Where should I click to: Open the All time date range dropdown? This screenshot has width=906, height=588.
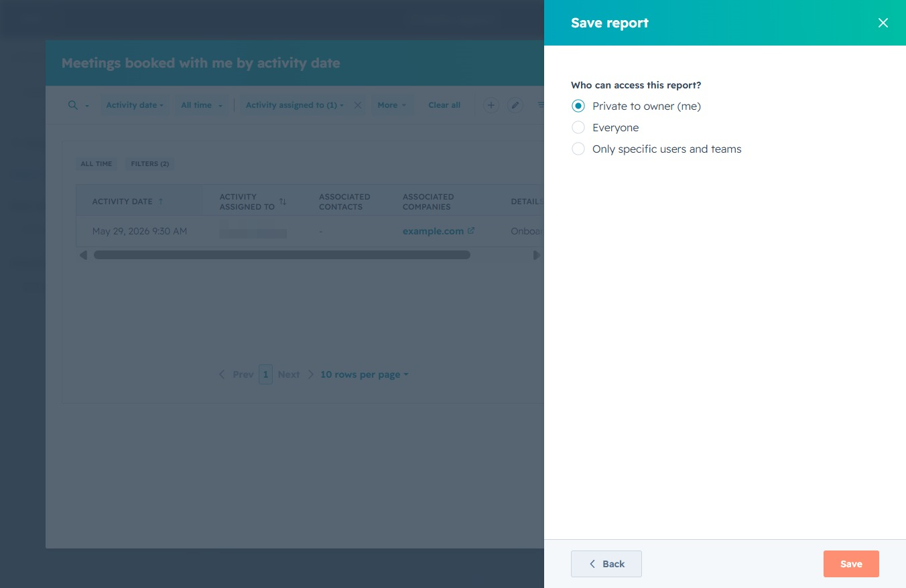coord(202,105)
